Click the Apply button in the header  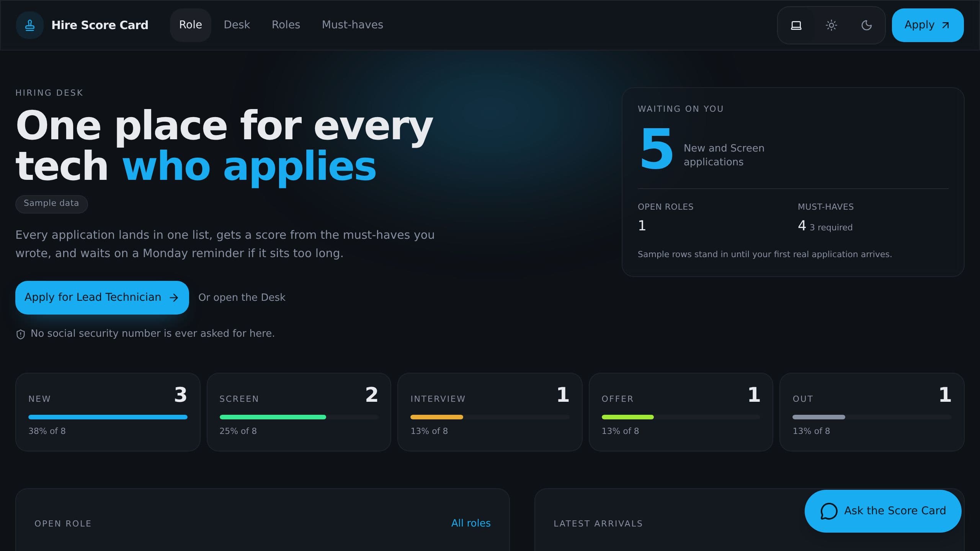928,25
